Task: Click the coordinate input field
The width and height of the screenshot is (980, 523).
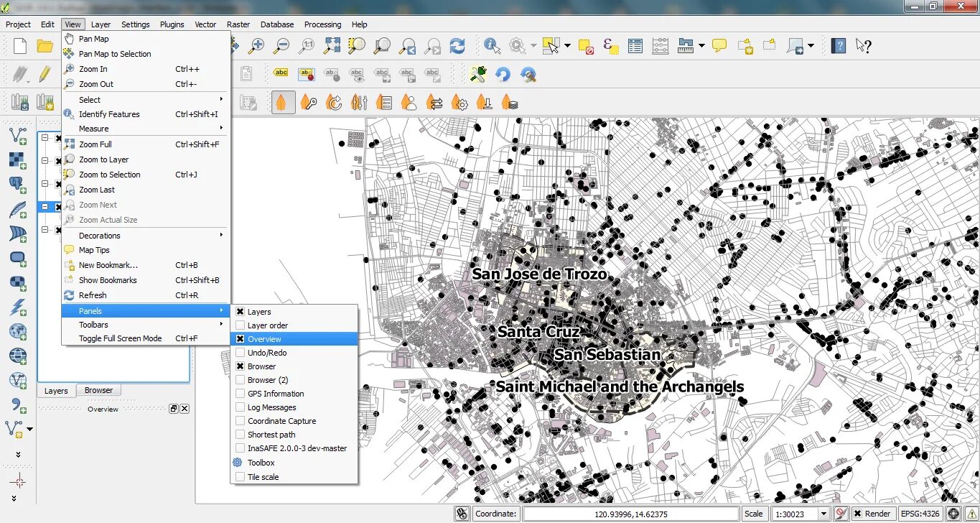Action: (630, 514)
